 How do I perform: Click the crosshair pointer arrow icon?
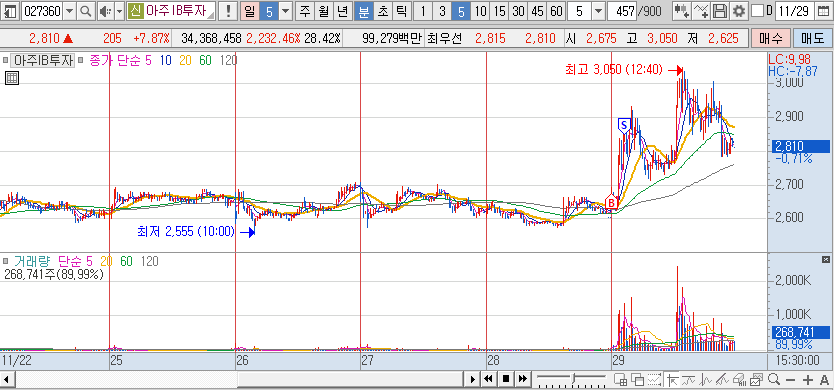tap(672, 379)
